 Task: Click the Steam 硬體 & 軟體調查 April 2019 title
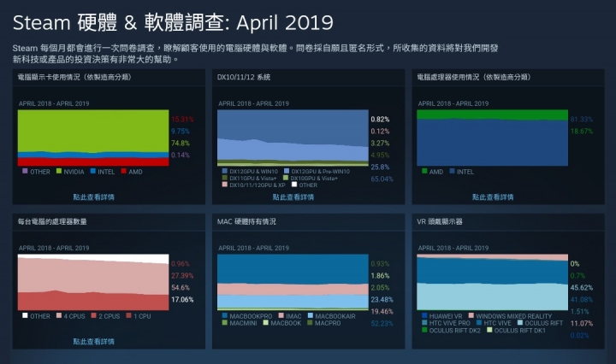tap(173, 22)
